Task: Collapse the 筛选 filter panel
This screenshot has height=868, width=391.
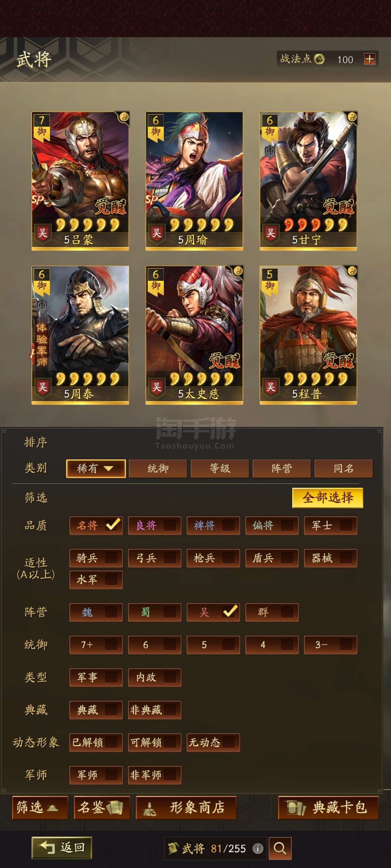Action: (40, 807)
